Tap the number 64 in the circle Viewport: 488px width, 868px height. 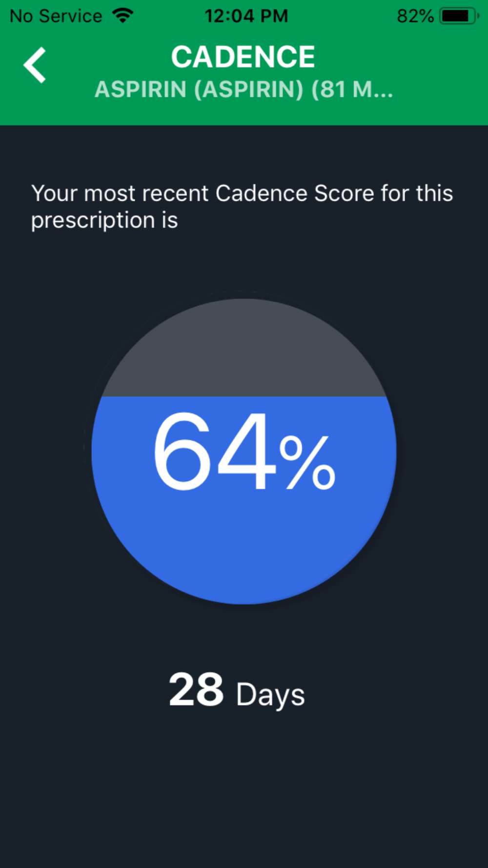pos(215,452)
